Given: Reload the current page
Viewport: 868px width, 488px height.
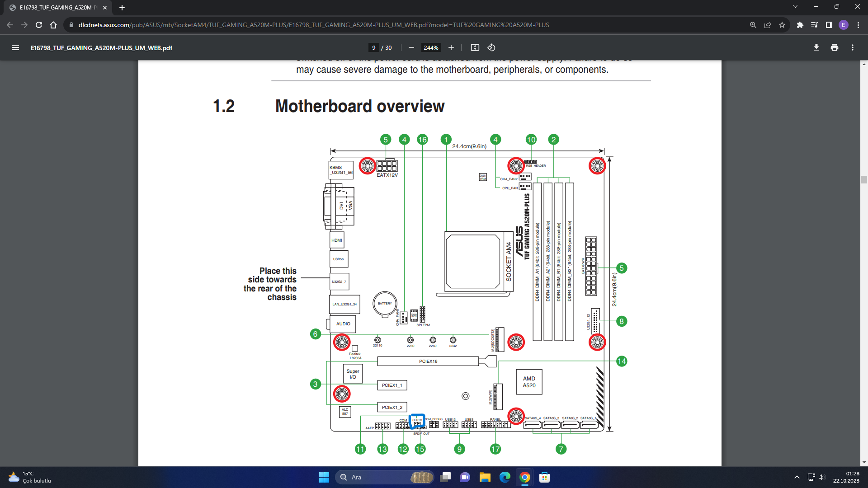Looking at the screenshot, I should pyautogui.click(x=39, y=25).
